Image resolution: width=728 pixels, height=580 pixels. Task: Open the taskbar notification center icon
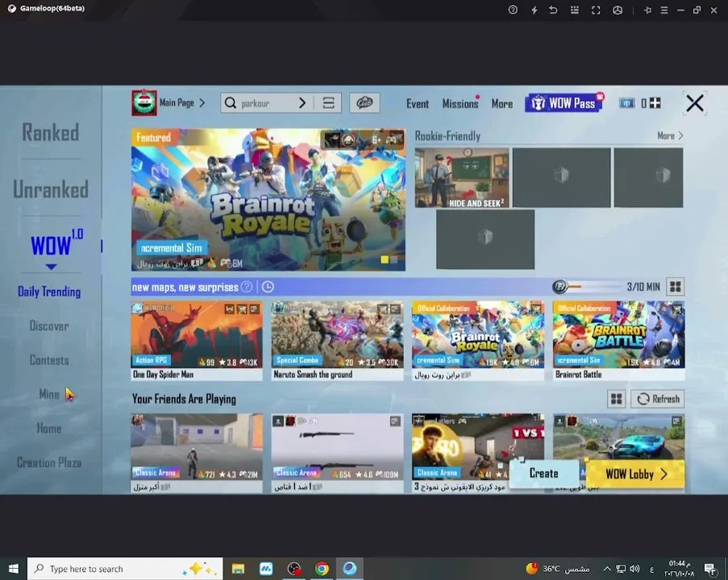(710, 569)
